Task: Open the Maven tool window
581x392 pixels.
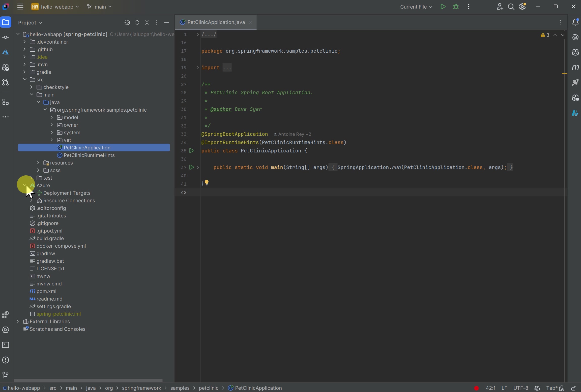Action: pos(575,68)
